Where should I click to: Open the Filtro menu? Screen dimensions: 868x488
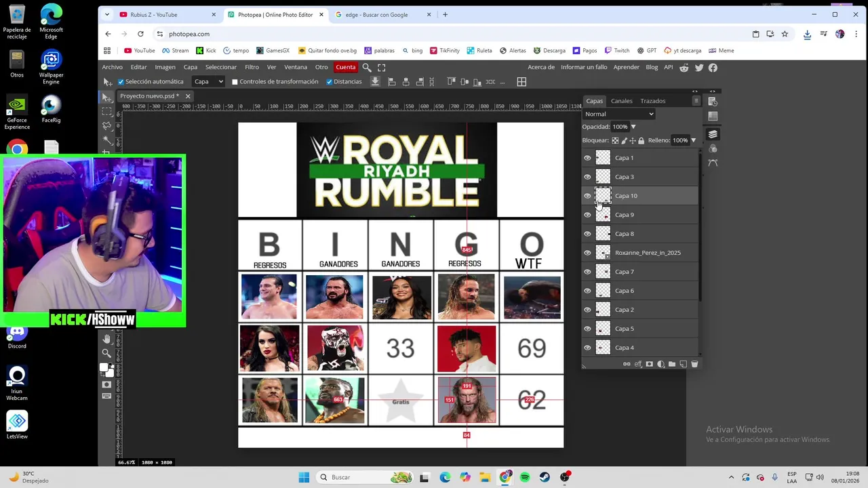[252, 67]
